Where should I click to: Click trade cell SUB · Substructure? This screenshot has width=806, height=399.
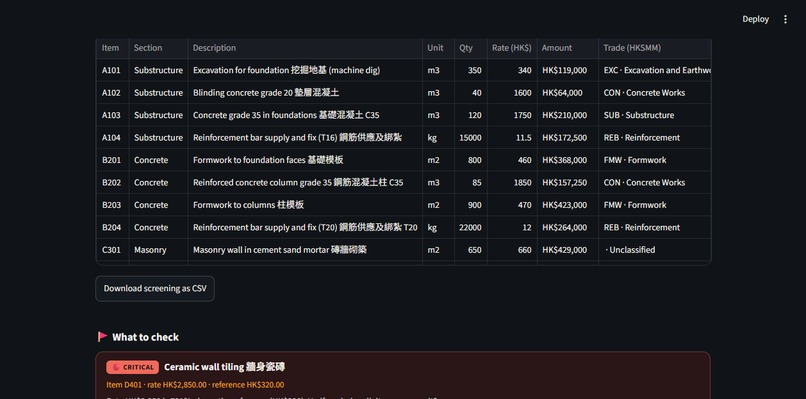coord(655,115)
